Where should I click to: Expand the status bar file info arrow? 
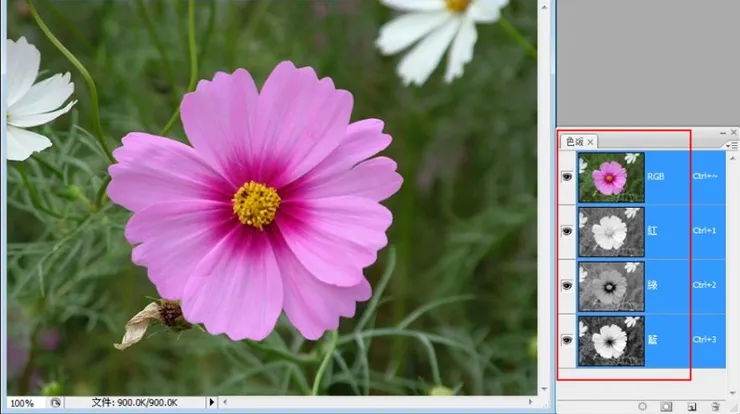[210, 403]
